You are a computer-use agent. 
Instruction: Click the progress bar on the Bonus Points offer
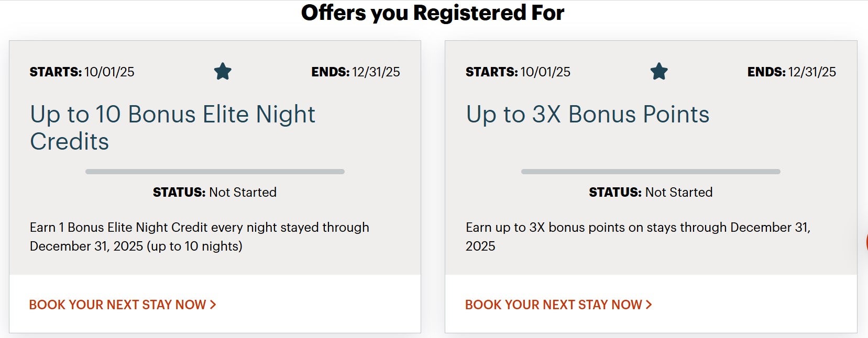coord(651,171)
